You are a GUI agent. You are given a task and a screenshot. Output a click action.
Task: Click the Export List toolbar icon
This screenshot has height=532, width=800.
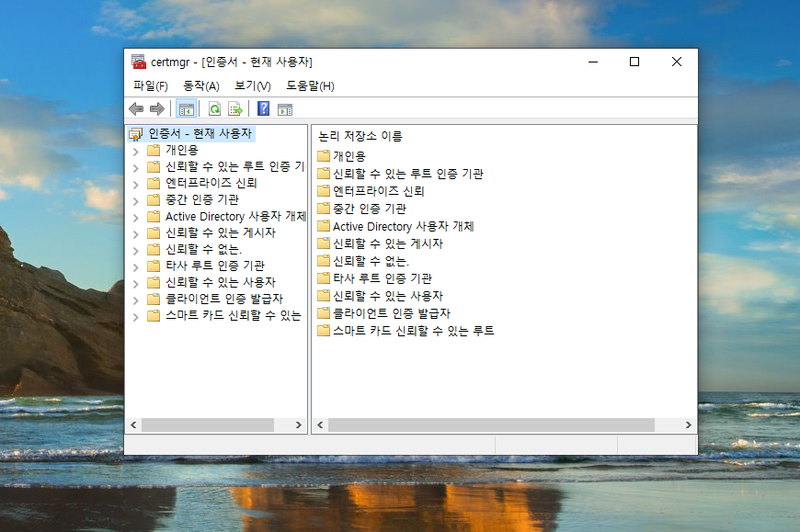(234, 108)
